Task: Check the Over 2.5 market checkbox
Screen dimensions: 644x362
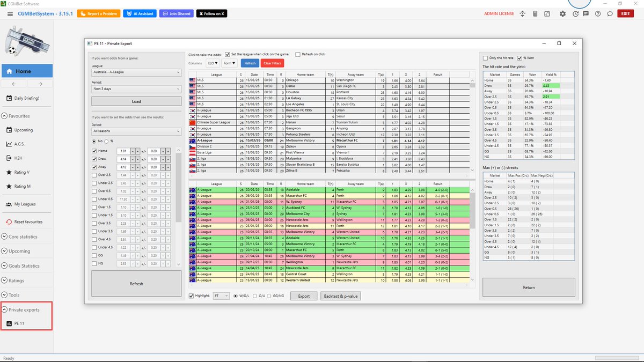Action: coord(94,175)
